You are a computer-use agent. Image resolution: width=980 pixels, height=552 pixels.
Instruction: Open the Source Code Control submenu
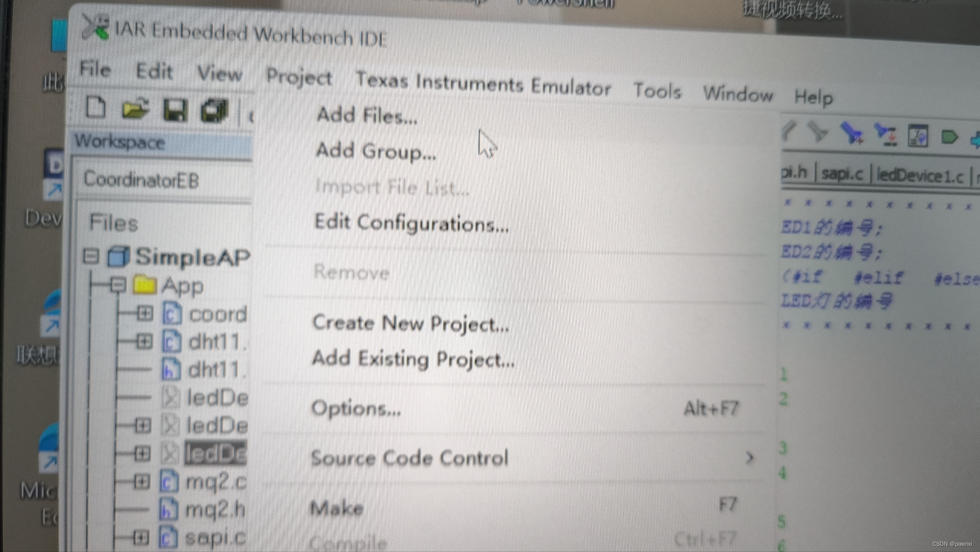pyautogui.click(x=408, y=458)
